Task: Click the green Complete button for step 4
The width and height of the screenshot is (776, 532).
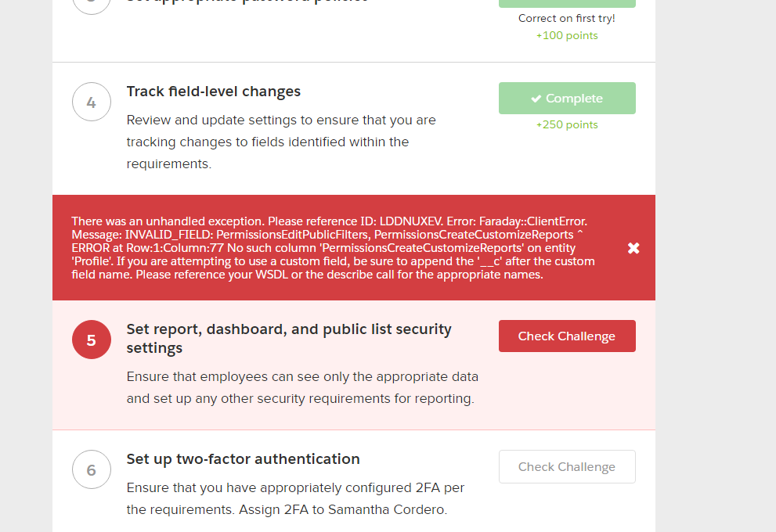Action: point(567,99)
